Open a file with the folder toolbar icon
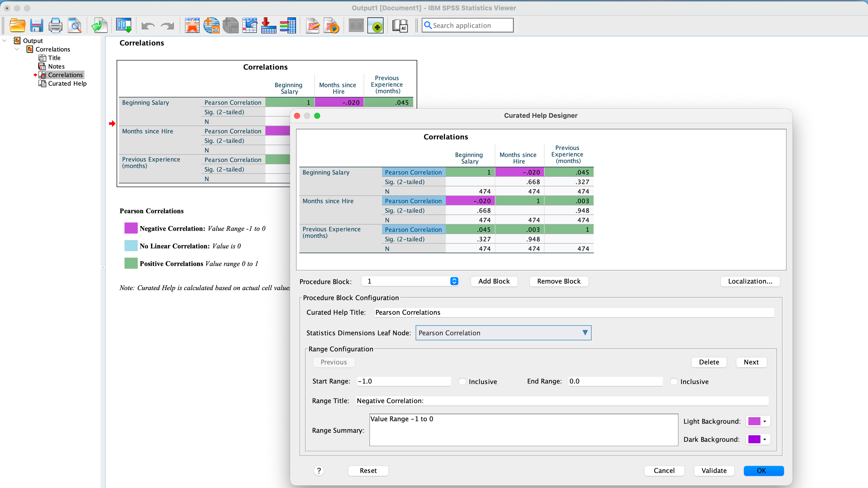 tap(18, 25)
